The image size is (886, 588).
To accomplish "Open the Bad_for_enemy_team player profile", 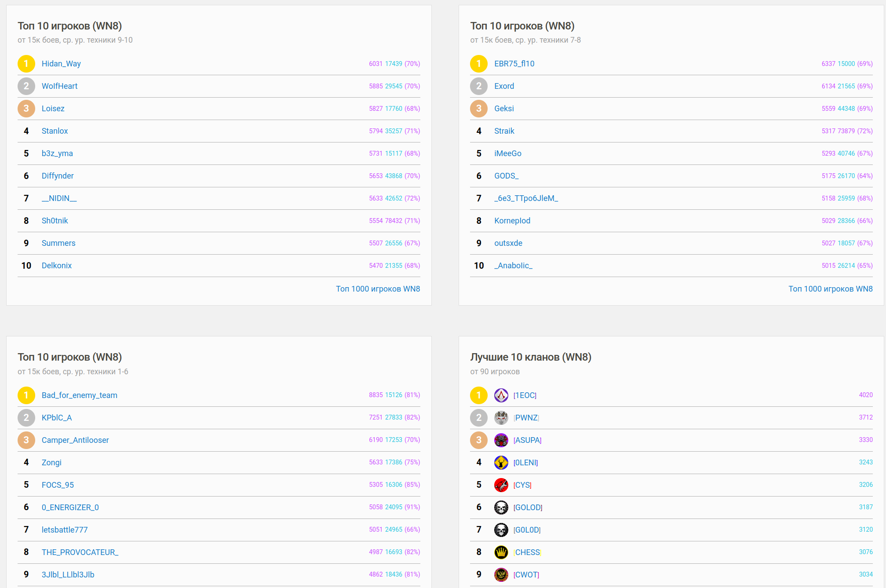I will [79, 395].
